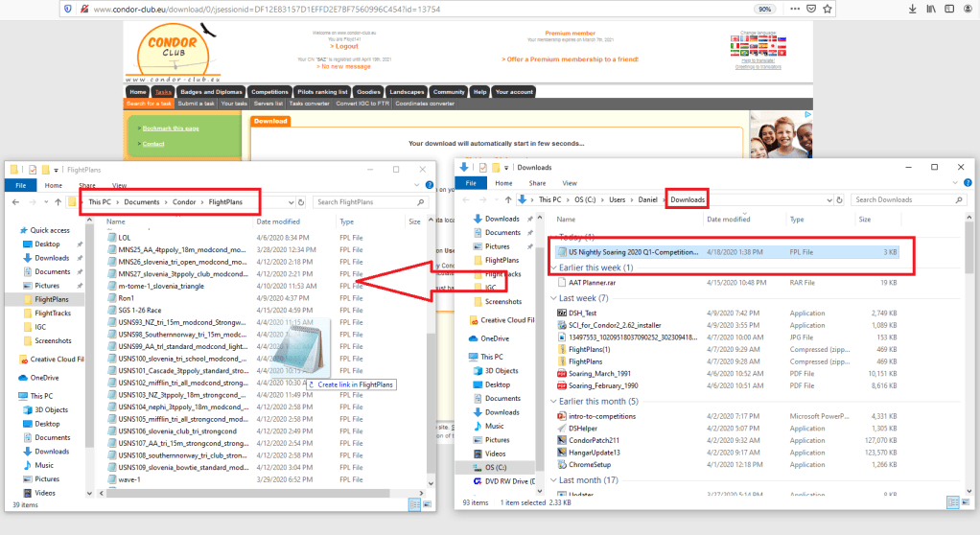The image size is (980, 535).
Task: Click the refresh icon in FlightPlans address bar
Action: click(302, 202)
